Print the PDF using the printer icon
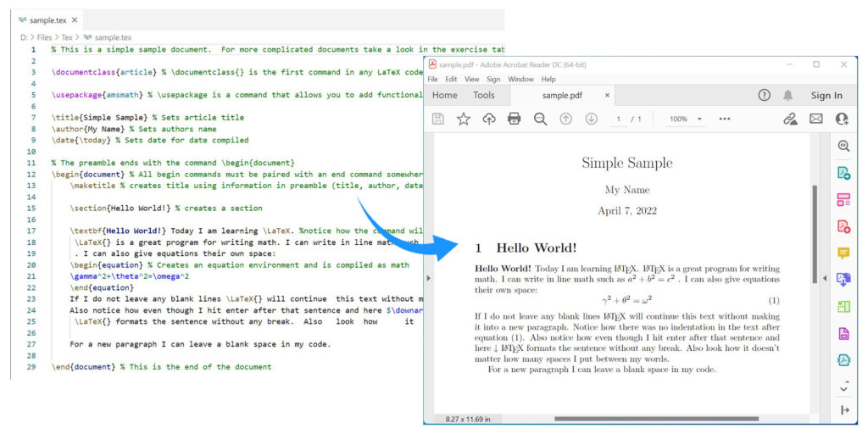 (514, 120)
